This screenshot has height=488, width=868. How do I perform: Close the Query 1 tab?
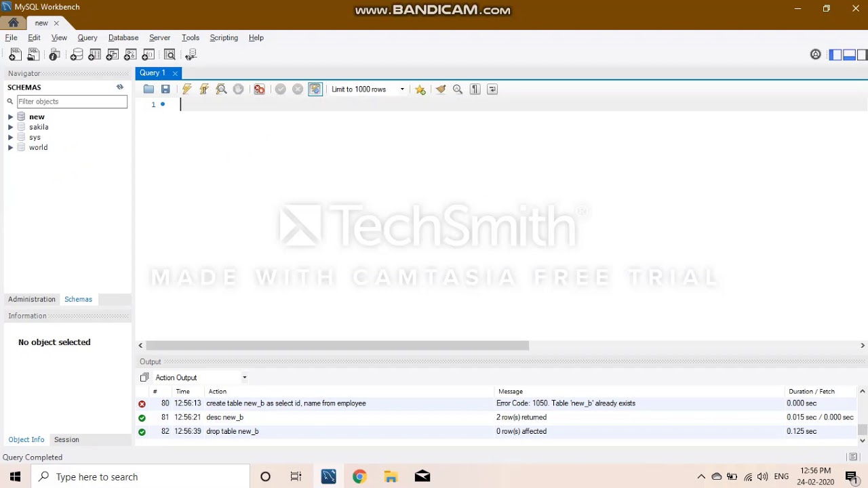175,73
